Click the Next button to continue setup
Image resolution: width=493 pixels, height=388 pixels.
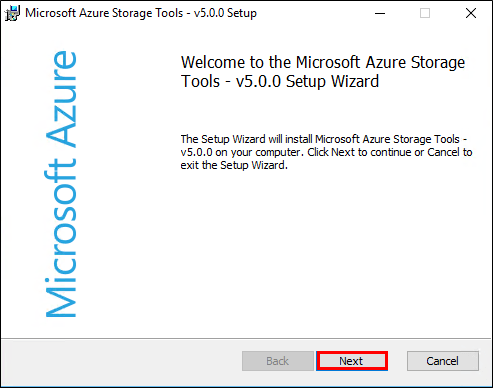(352, 361)
